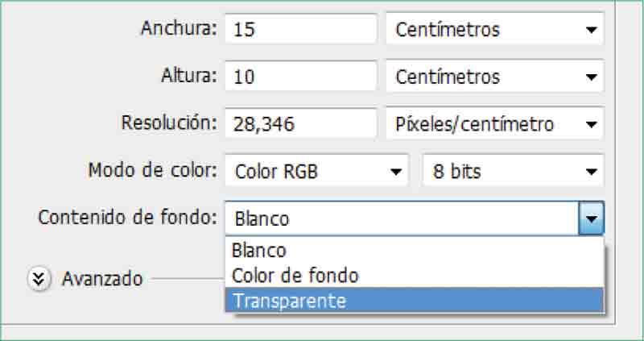644x341 pixels.
Task: Click the Resolución value field
Action: (x=300, y=124)
